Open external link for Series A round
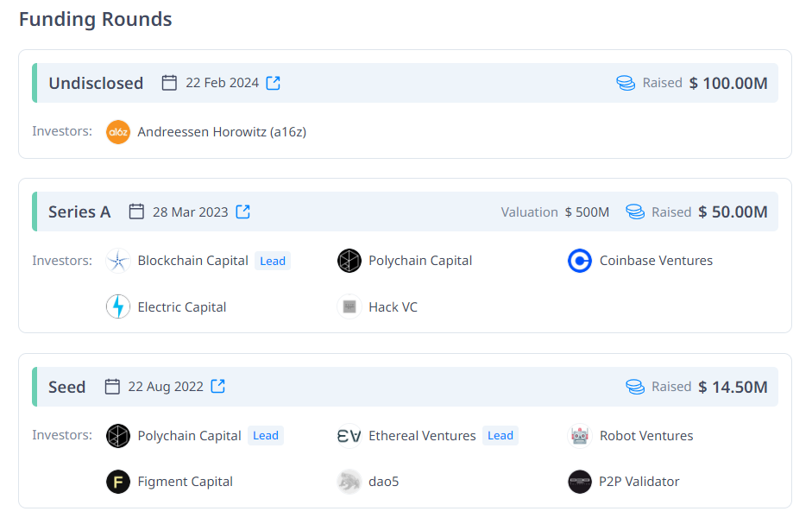The width and height of the screenshot is (812, 524). (x=243, y=211)
